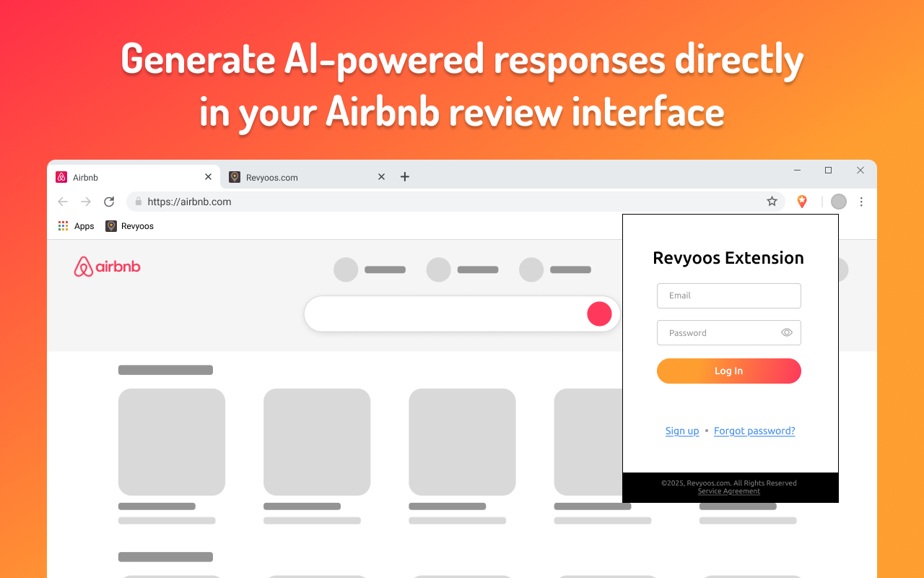Click the address bar showing https://airbnb.com
Viewport: 924px width, 578px height.
[x=456, y=202]
